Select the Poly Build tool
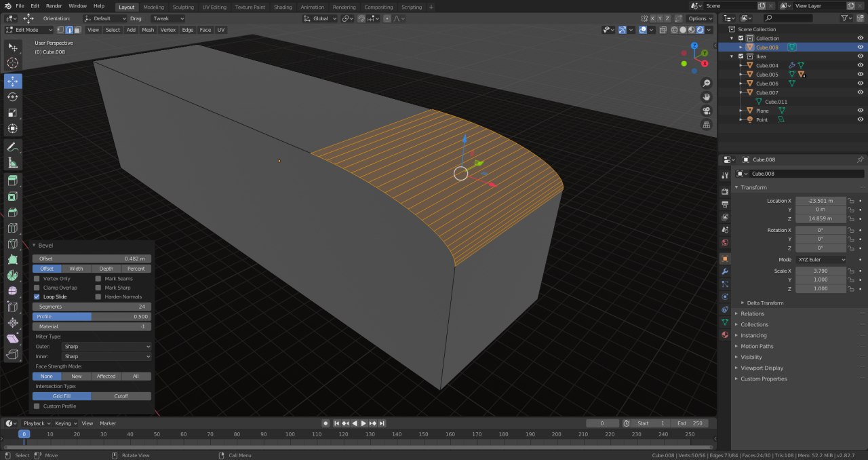Image resolution: width=868 pixels, height=460 pixels. [13, 259]
